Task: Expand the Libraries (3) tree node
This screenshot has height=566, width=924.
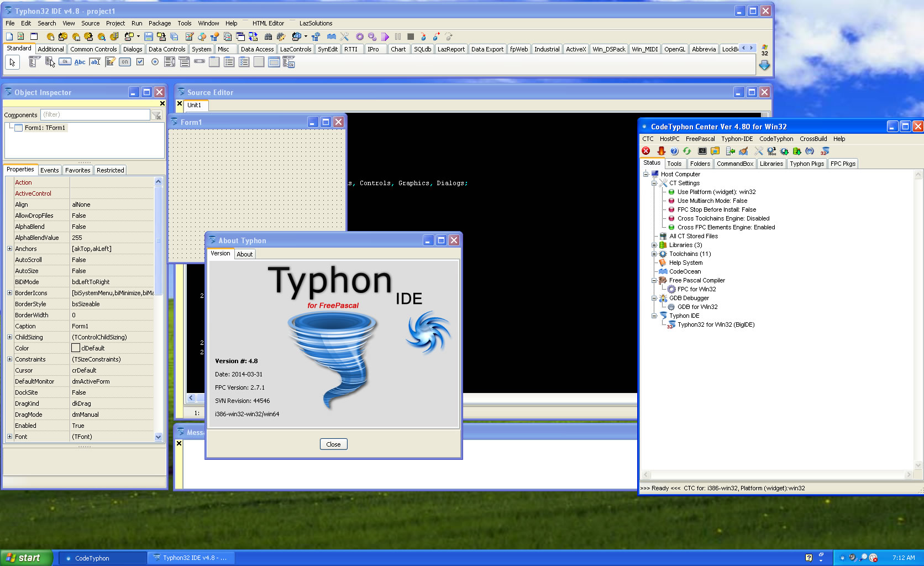Action: coord(654,245)
